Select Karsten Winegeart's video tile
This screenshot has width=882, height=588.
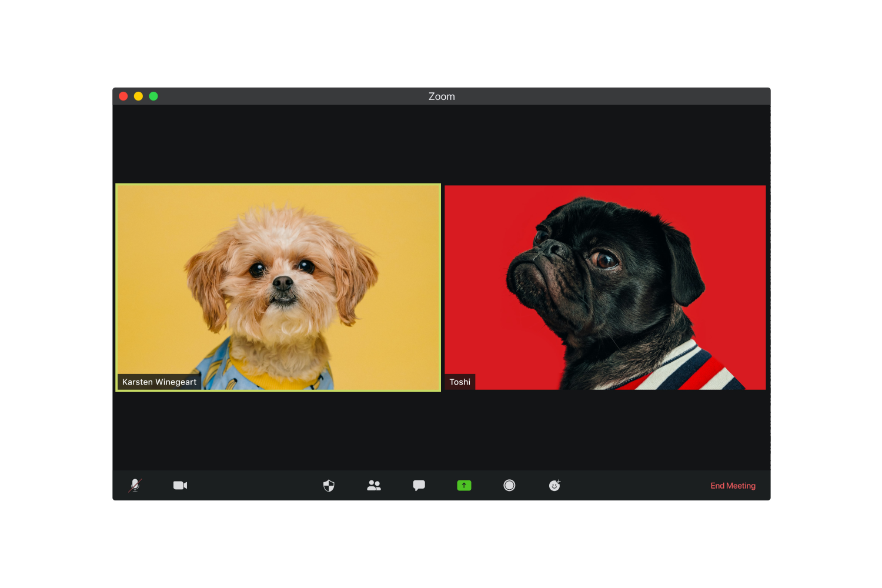click(x=278, y=288)
